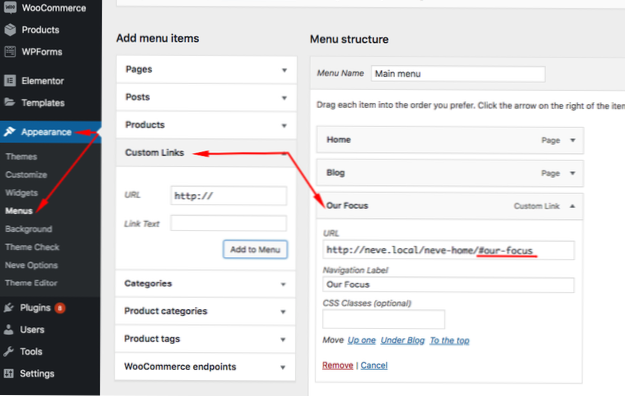
Task: Expand the Categories accordion arrow
Action: click(x=283, y=284)
